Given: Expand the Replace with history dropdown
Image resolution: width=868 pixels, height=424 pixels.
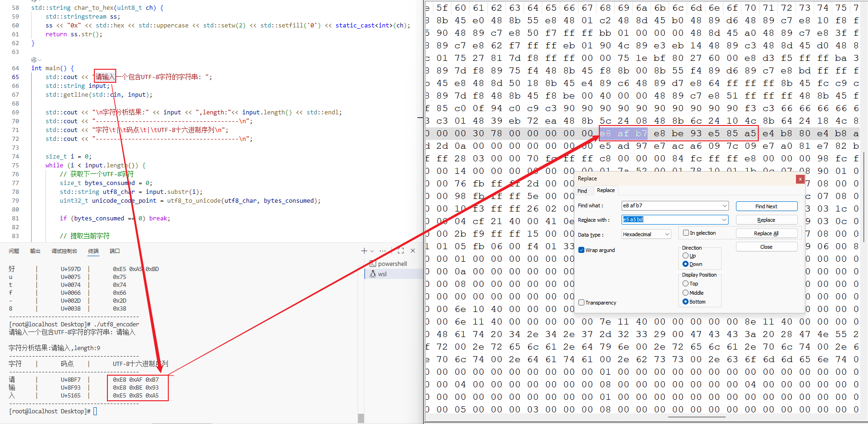Looking at the screenshot, I should click(x=725, y=219).
